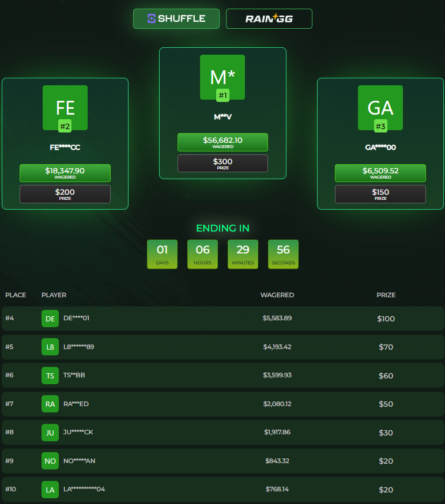
Task: Click the $60 prize in row #6
Action: pos(386,376)
